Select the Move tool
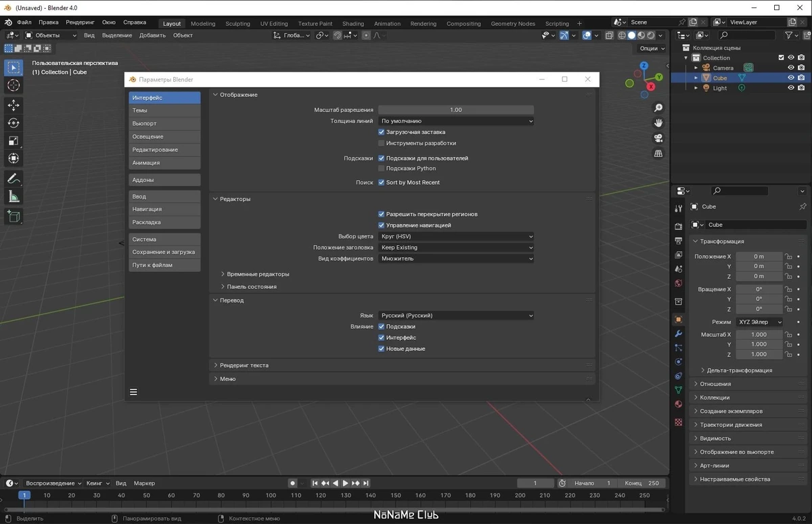 [x=14, y=105]
